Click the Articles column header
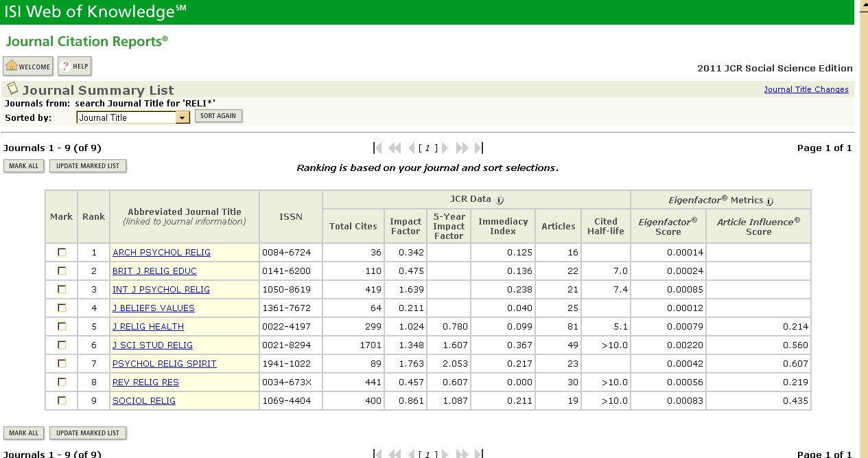 tap(559, 227)
